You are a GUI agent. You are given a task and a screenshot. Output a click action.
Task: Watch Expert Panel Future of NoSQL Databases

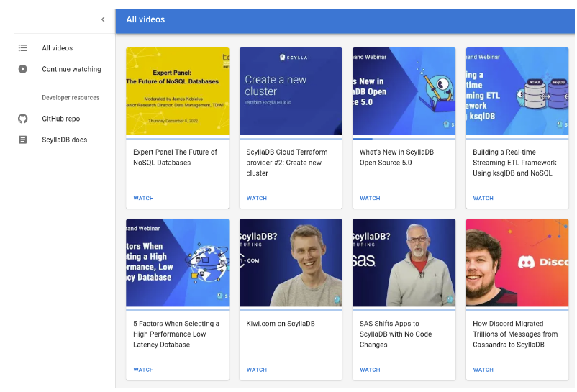[x=143, y=199]
